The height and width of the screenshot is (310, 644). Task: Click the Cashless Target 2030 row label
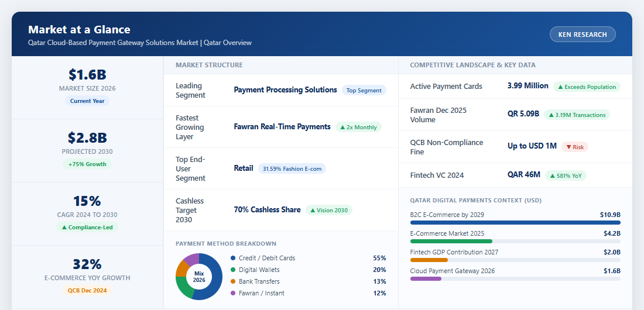coord(190,210)
